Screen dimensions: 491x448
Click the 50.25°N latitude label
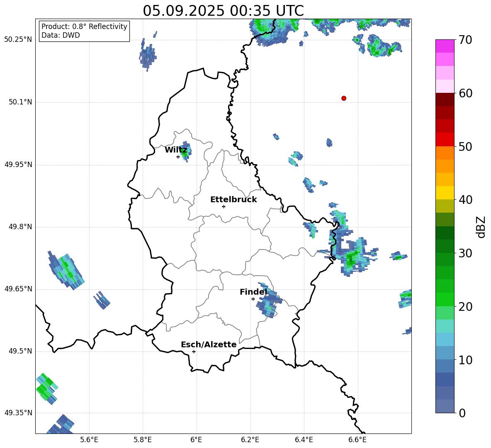(x=18, y=40)
